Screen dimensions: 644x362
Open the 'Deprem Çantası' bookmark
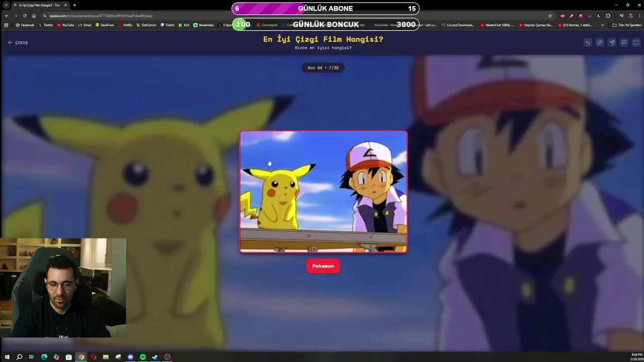[x=536, y=25]
